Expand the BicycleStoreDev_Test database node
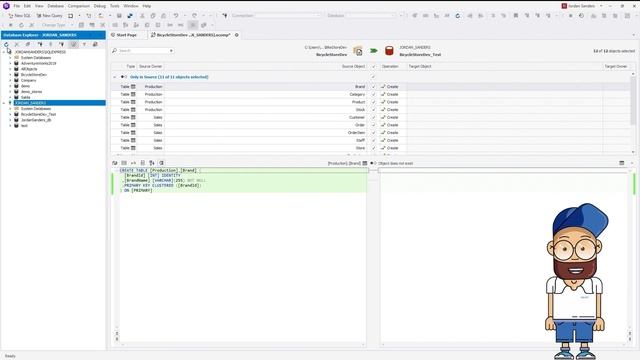The image size is (640, 360). 10,114
